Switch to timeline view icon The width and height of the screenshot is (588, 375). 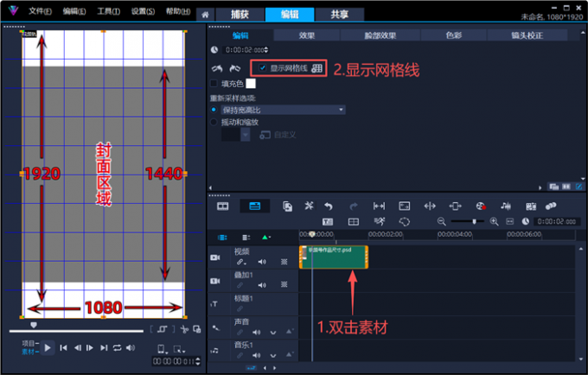[254, 206]
